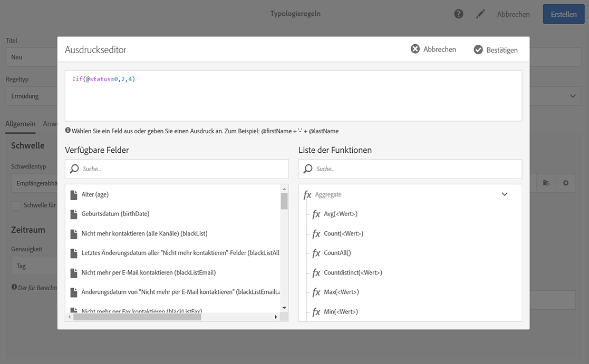Open the Regeltyp dropdown arrow

click(572, 96)
